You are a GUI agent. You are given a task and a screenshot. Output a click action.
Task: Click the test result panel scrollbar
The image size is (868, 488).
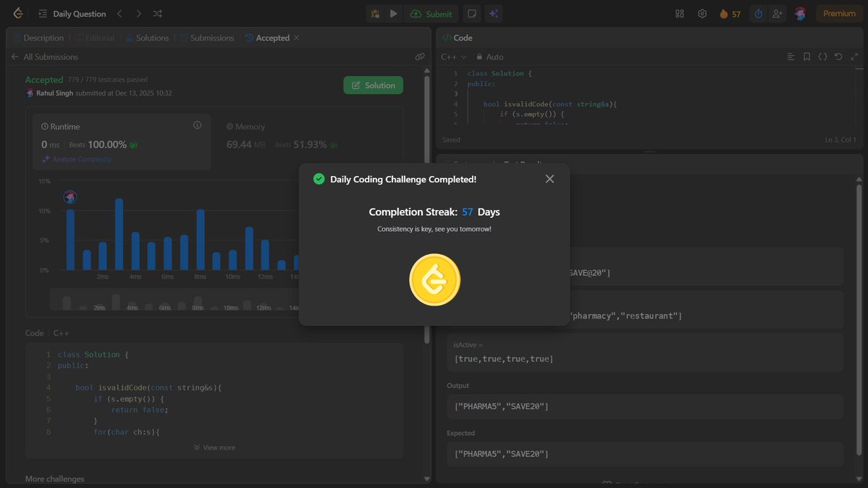pyautogui.click(x=859, y=319)
